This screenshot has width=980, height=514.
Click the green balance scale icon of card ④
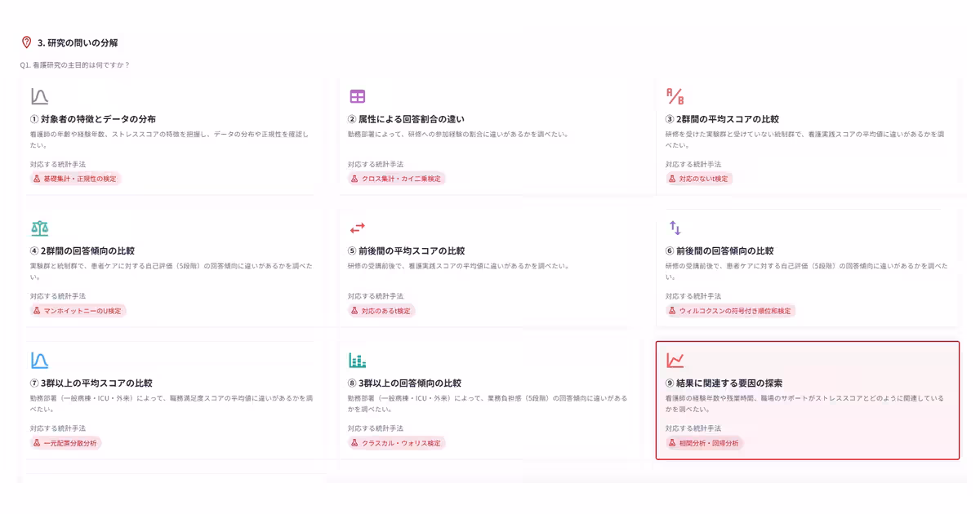point(39,228)
